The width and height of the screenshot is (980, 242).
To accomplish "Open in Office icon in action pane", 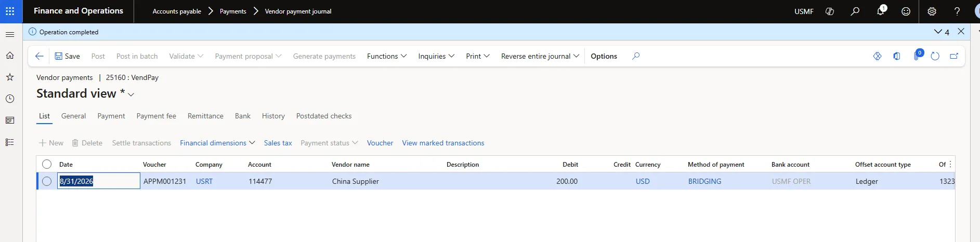I will click(897, 56).
